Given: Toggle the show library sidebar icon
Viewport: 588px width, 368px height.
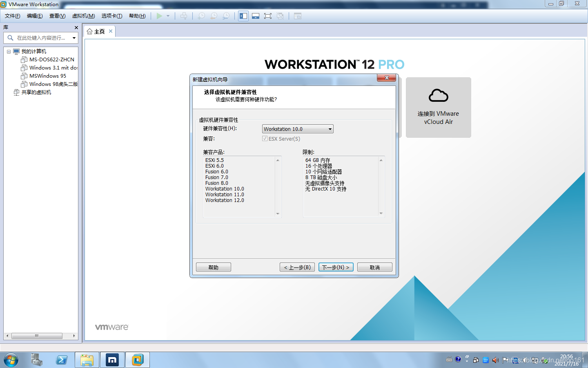Looking at the screenshot, I should coord(243,16).
